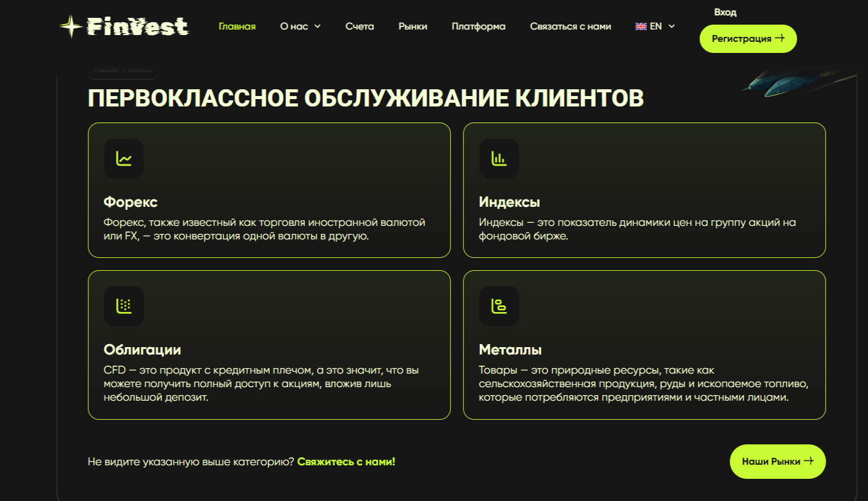Image resolution: width=868 pixels, height=501 pixels.
Task: Click the chevron next to О нас
Action: pos(317,26)
